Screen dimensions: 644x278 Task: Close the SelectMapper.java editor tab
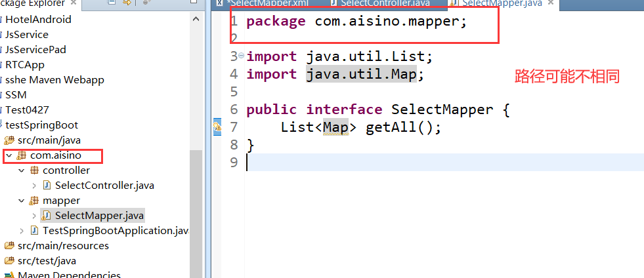[550, 3]
